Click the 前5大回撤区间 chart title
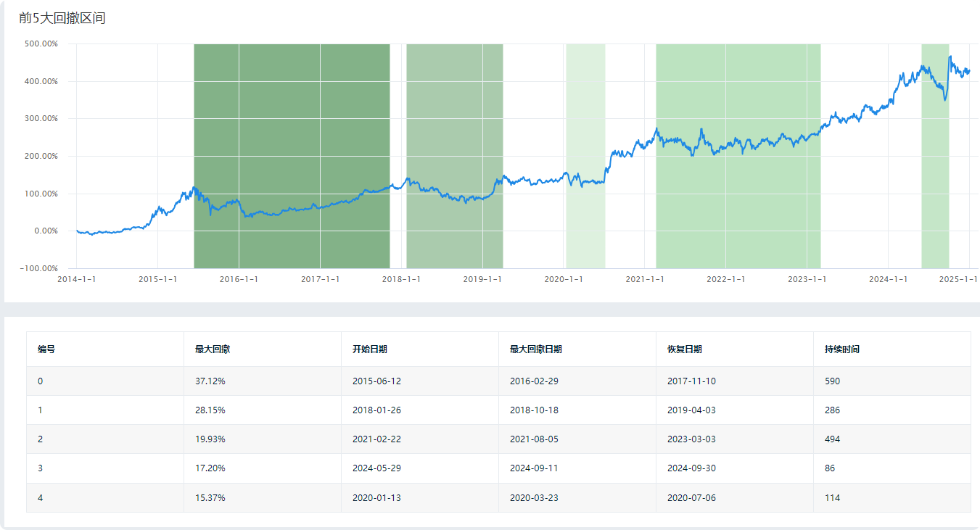 [x=62, y=18]
